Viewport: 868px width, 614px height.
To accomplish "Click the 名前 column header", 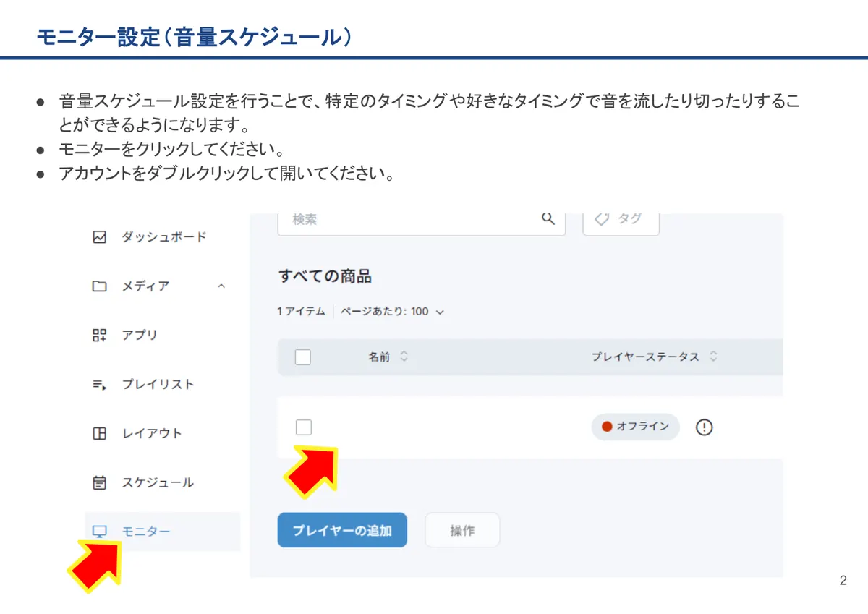I will tap(379, 357).
